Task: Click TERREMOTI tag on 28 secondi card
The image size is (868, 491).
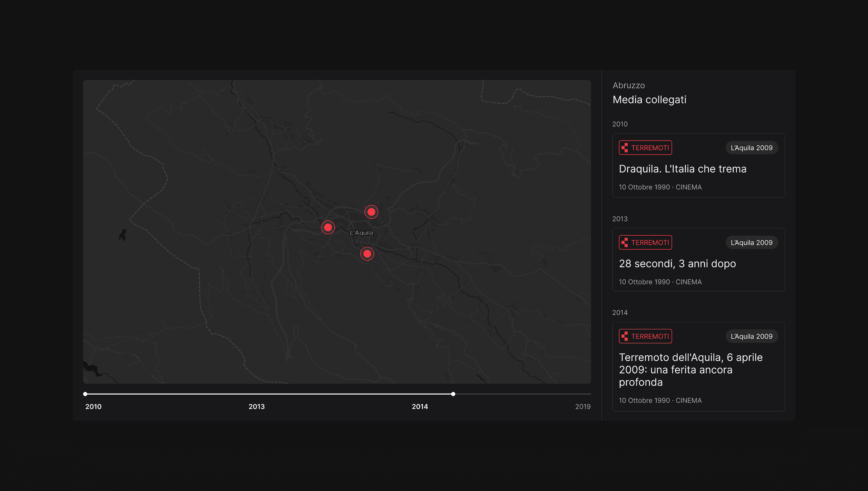Action: coord(645,242)
